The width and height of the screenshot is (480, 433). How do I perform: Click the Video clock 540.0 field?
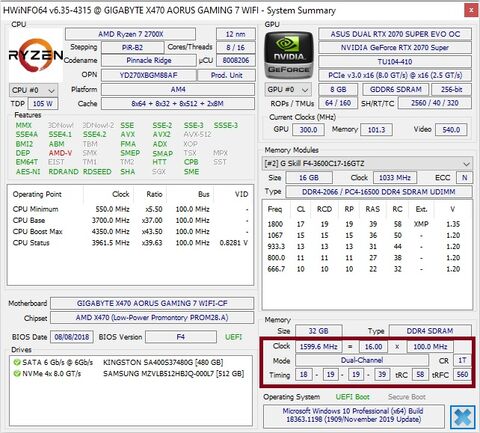point(451,130)
